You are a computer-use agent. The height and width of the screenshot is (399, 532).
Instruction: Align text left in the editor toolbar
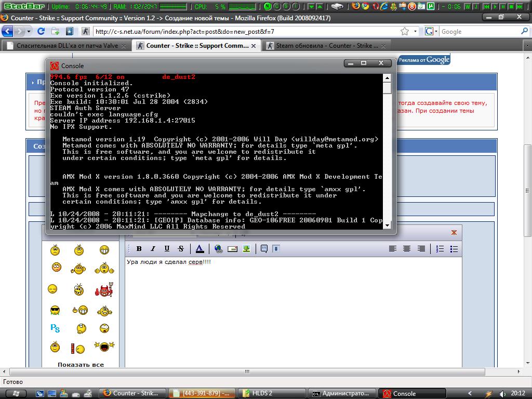click(x=393, y=249)
